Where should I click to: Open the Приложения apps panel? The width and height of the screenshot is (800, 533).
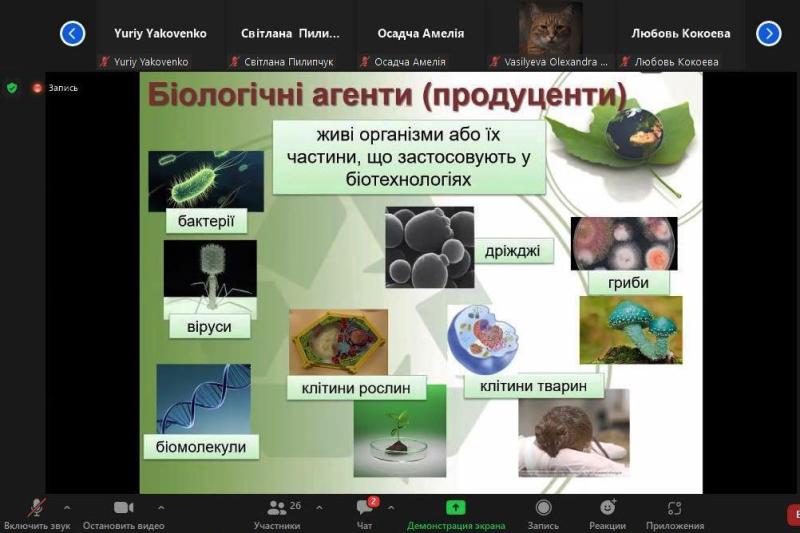point(675,514)
